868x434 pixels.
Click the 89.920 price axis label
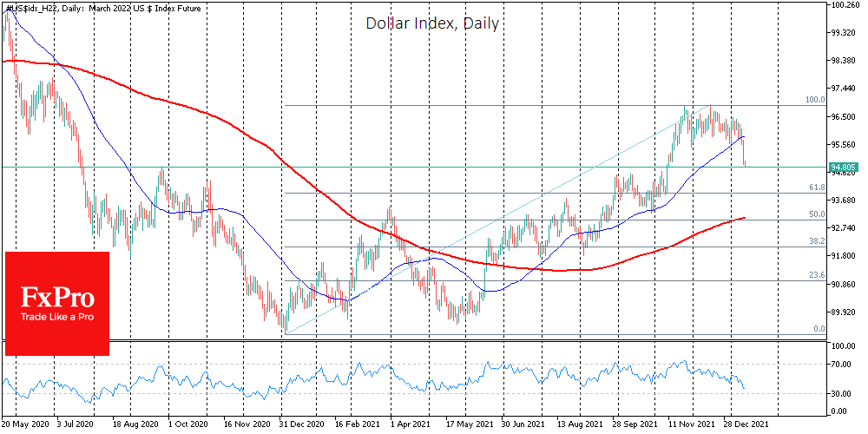[846, 312]
